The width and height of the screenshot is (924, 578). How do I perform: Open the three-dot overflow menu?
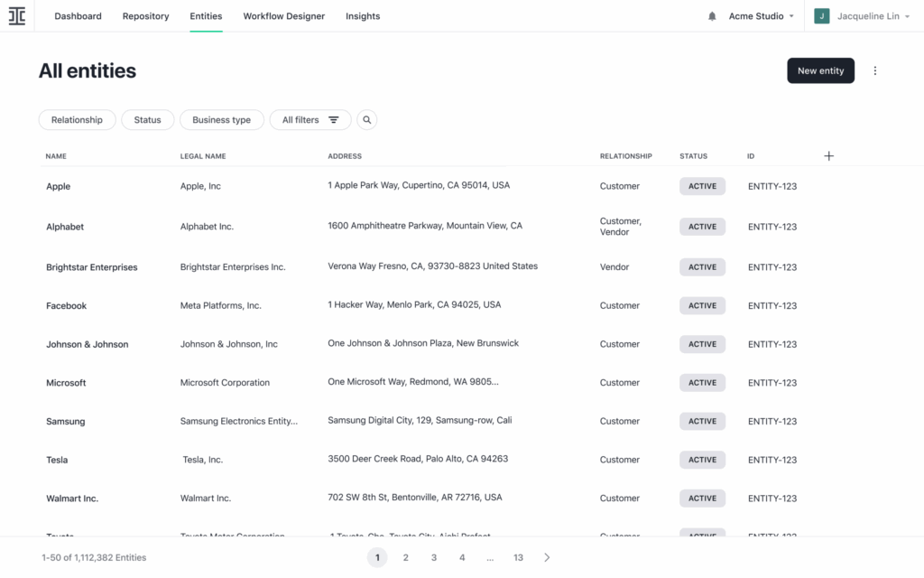874,70
